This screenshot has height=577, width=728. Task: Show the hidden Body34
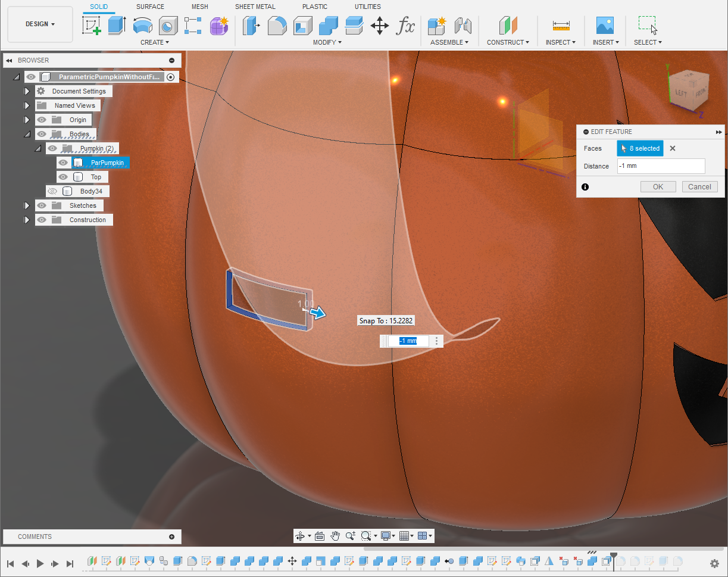point(52,191)
